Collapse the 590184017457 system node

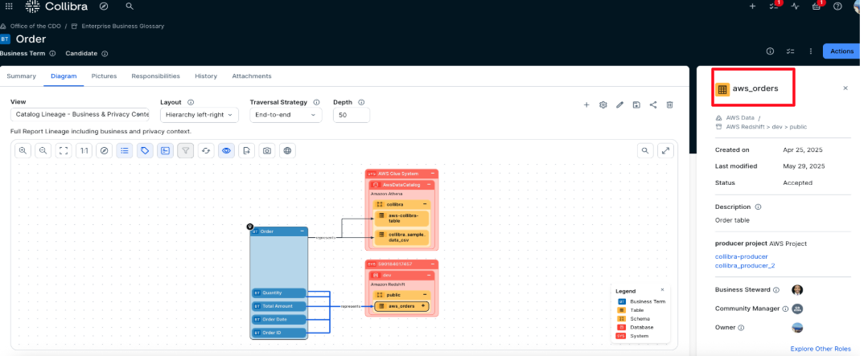[x=432, y=264]
